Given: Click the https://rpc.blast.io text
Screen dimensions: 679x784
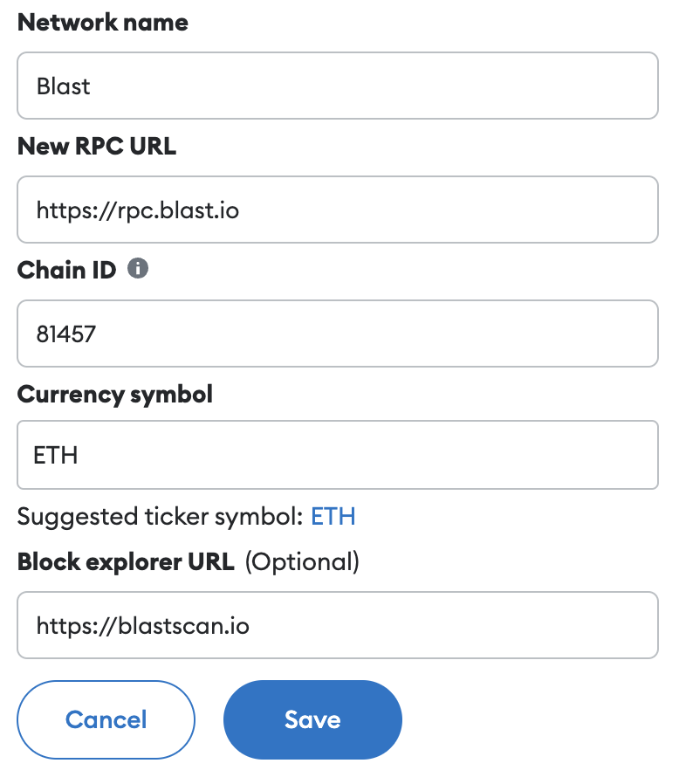Looking at the screenshot, I should coord(137,210).
